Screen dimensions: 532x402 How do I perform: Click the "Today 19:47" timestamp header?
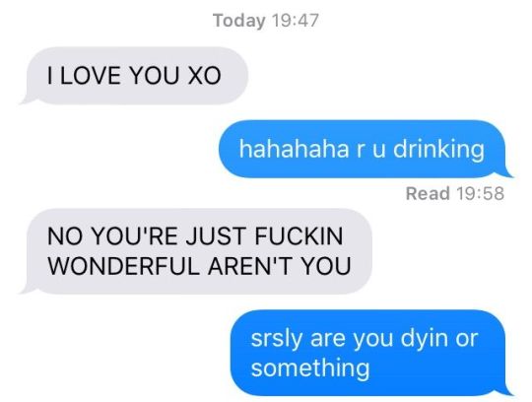266,21
